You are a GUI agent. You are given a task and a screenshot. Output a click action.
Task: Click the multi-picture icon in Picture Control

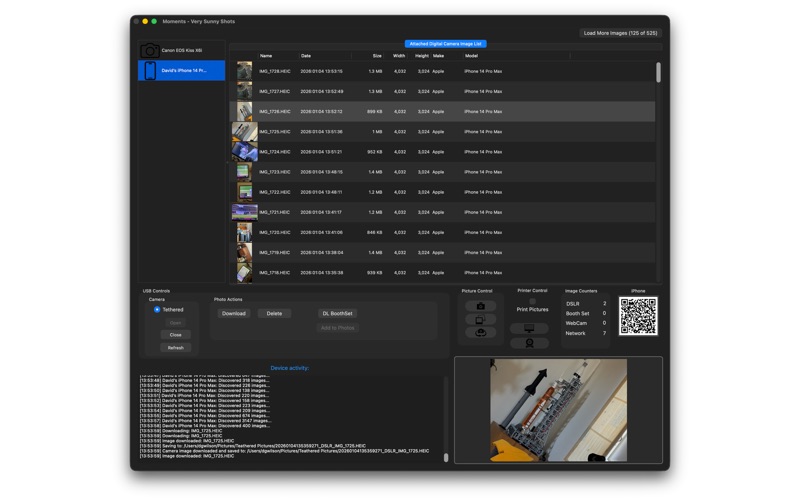pos(481,320)
